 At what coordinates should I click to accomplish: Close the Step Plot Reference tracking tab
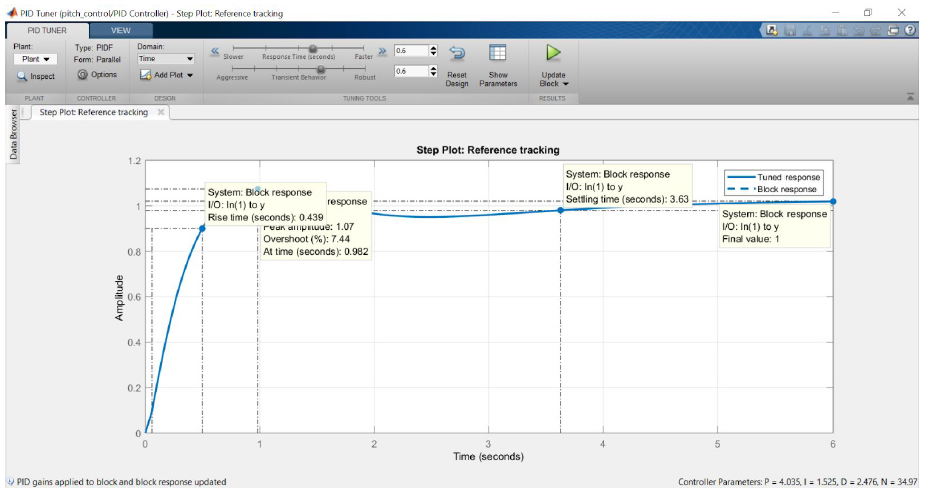click(x=160, y=112)
